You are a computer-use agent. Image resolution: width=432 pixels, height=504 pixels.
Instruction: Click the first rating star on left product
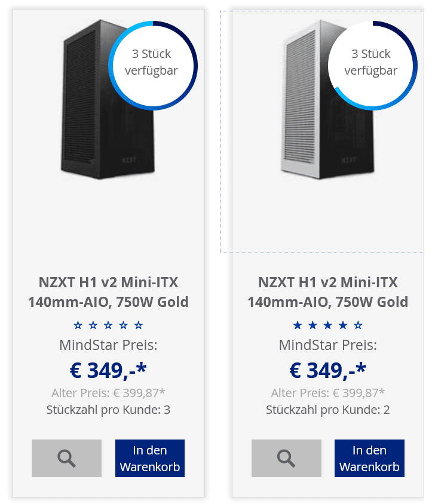click(x=78, y=325)
